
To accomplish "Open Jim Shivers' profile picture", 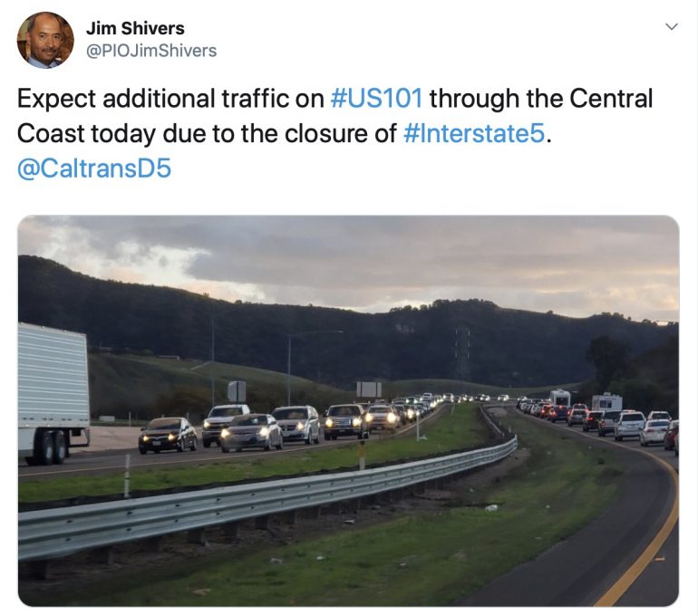I will [x=45, y=40].
